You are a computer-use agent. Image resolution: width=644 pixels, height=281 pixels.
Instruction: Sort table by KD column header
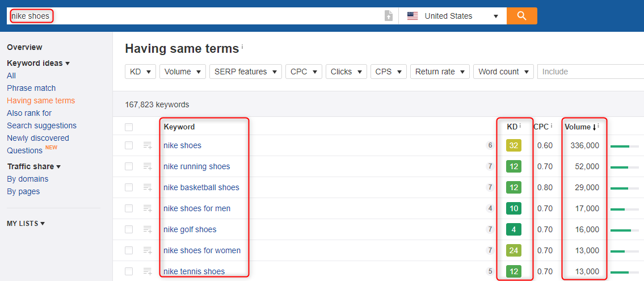coord(512,127)
